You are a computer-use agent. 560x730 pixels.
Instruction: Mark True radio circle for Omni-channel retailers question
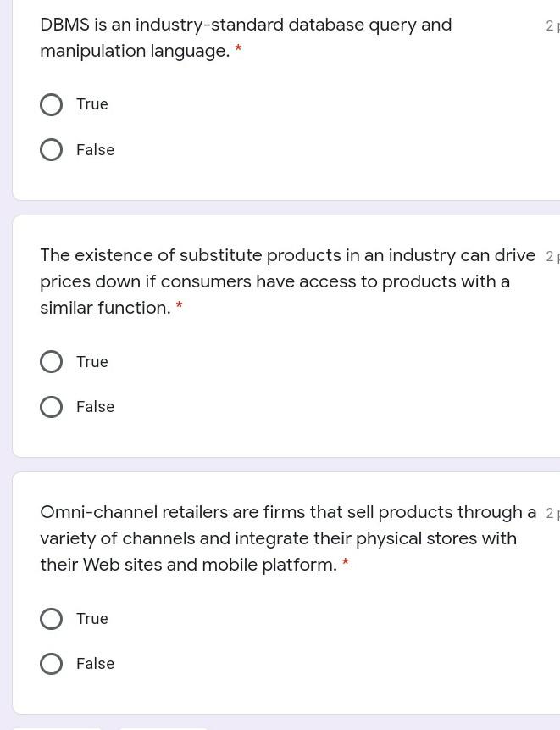click(51, 619)
